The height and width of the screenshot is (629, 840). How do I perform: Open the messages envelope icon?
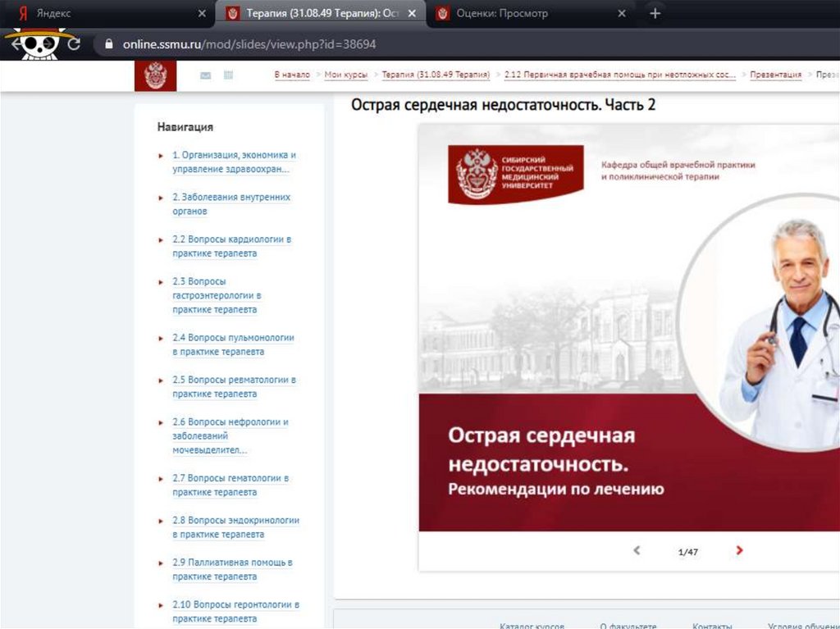pos(205,75)
